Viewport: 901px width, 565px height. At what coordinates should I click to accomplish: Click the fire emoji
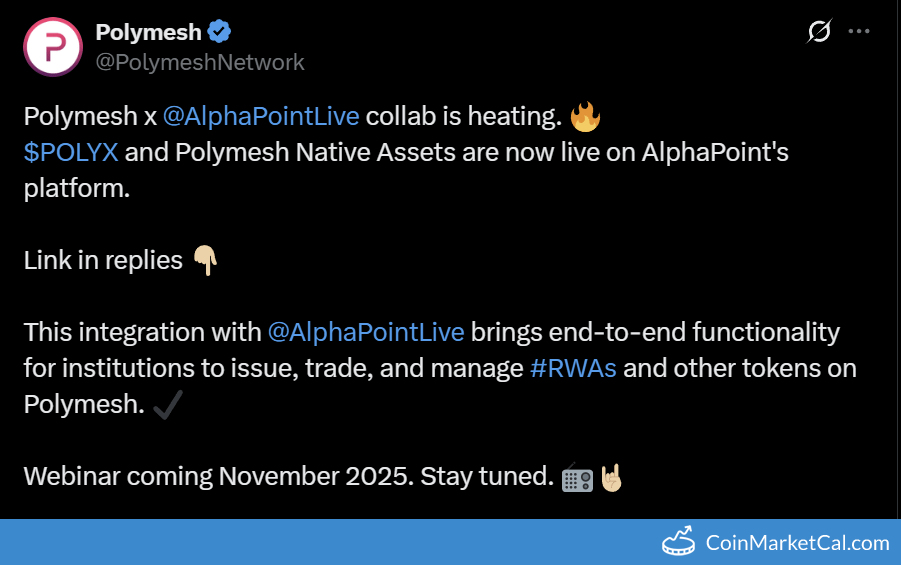tap(585, 117)
